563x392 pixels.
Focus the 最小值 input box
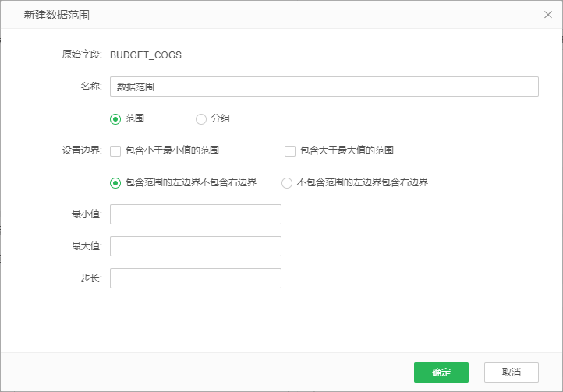point(195,214)
